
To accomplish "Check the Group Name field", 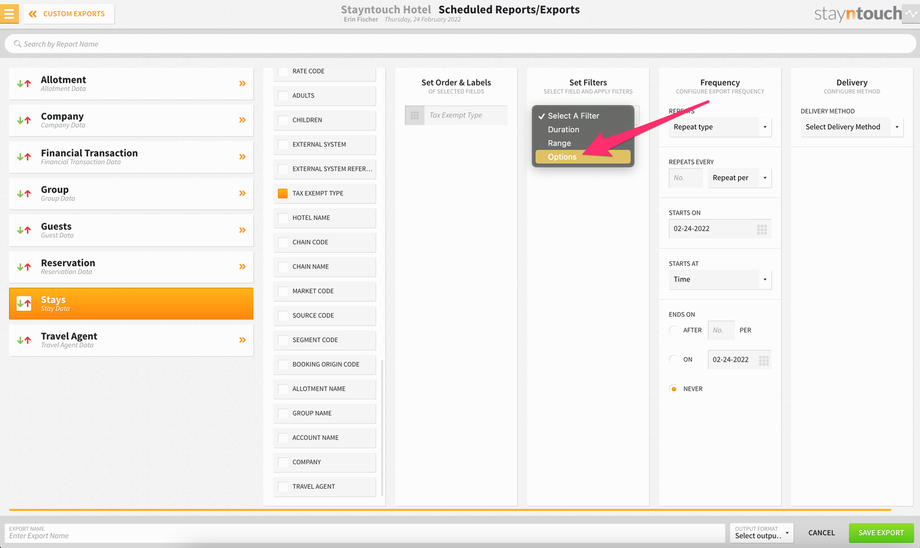I will [283, 414].
